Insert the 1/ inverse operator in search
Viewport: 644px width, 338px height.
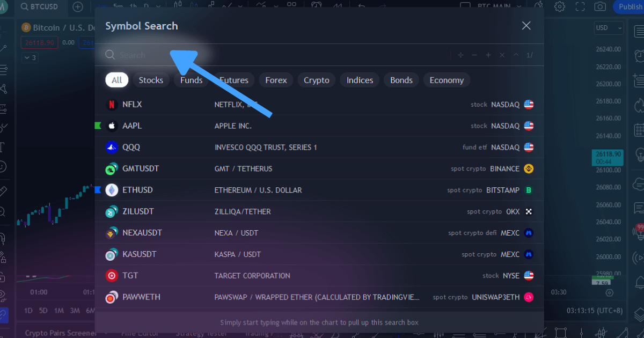[530, 55]
